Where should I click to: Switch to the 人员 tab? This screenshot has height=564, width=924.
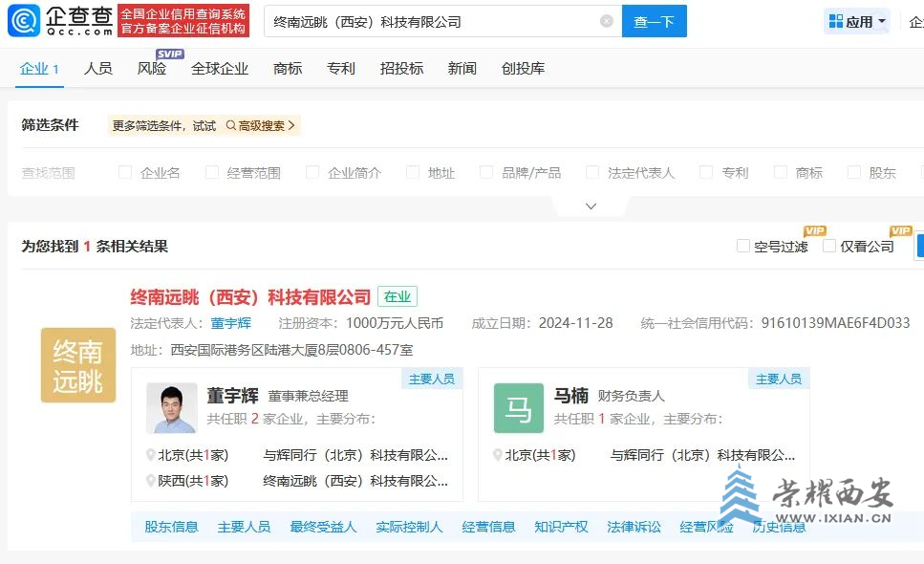[97, 69]
